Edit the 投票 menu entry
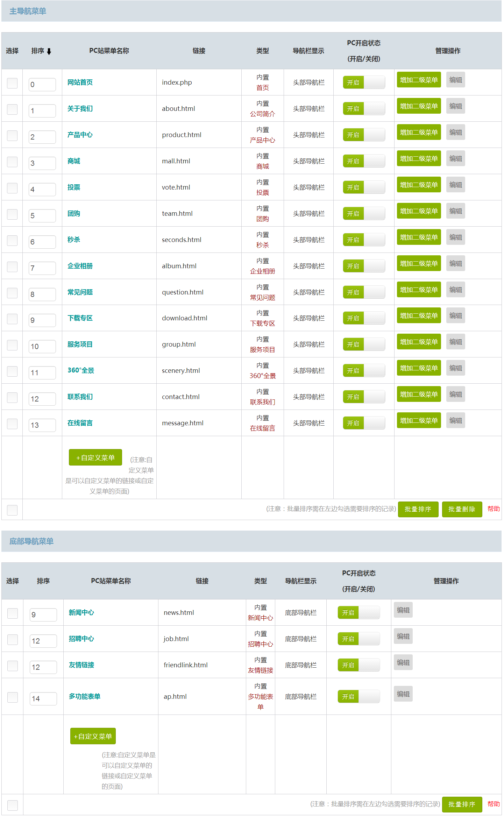Image resolution: width=504 pixels, height=817 pixels. [455, 185]
